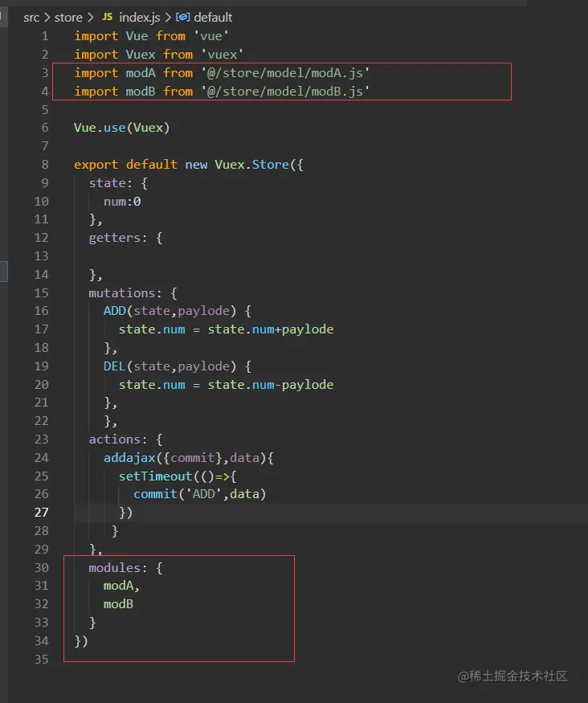
Task: Click the 'ADD' mutation name on line 16
Action: click(115, 311)
